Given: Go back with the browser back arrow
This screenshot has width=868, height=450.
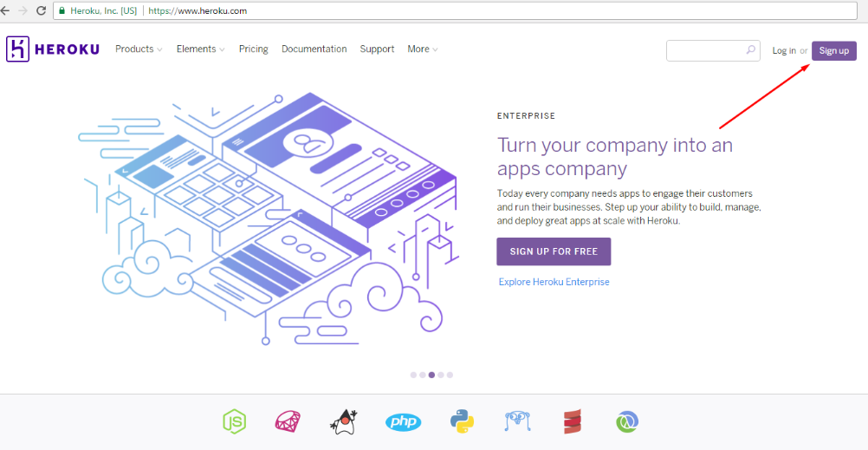Looking at the screenshot, I should 4,10.
